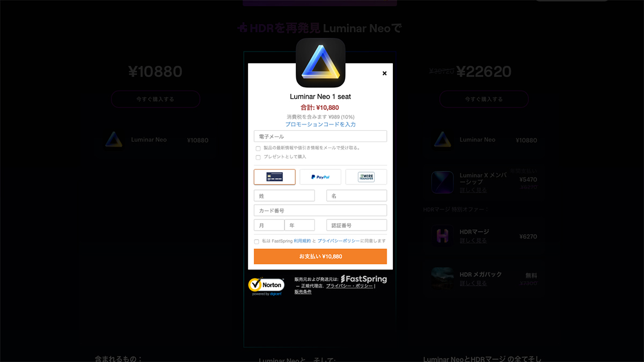This screenshot has width=644, height=362.
Task: Tick the プレゼントとして購入 gift checkbox
Action: [258, 157]
